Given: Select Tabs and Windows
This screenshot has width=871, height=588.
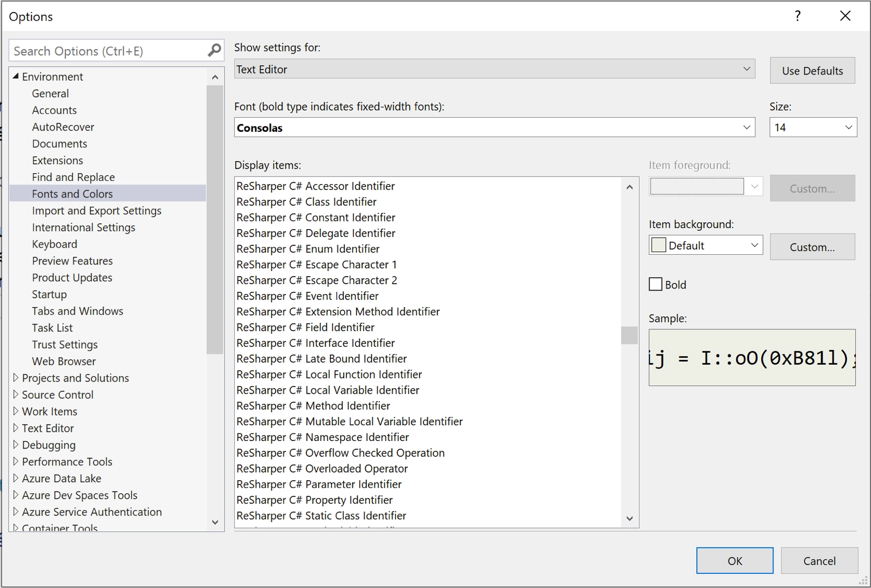Looking at the screenshot, I should point(78,311).
